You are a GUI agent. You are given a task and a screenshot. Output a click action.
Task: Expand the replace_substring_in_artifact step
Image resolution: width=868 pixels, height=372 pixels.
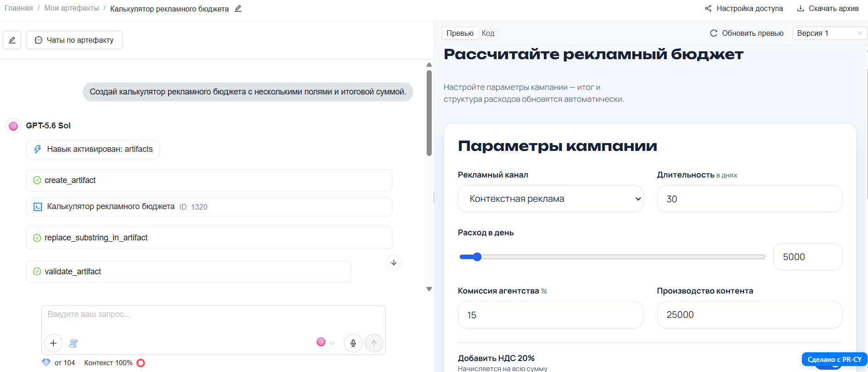click(209, 238)
